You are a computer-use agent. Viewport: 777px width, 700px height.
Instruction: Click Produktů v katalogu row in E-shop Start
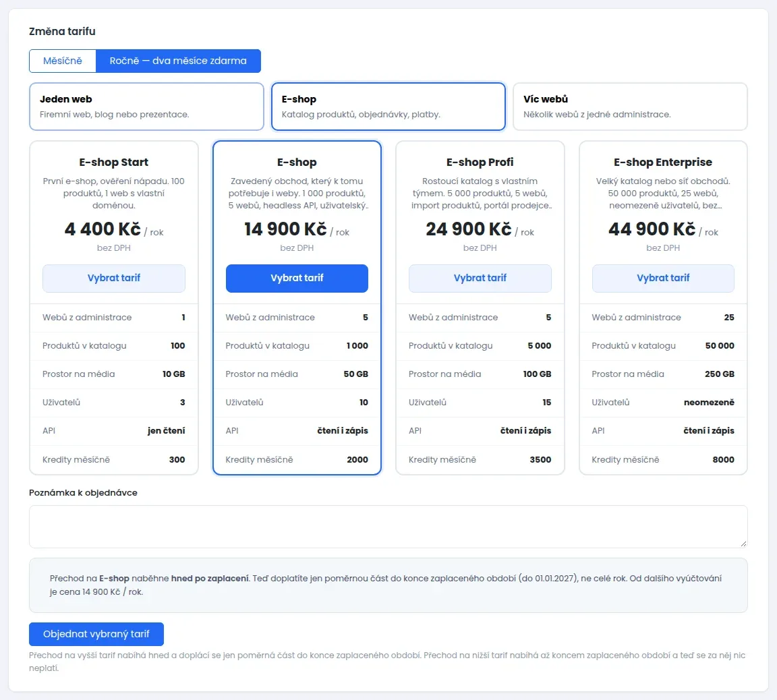click(x=114, y=346)
